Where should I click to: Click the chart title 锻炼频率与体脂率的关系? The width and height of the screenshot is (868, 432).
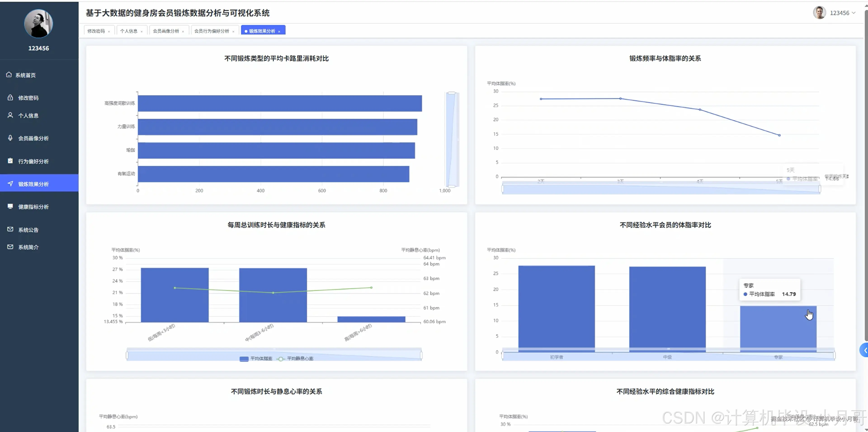665,59
